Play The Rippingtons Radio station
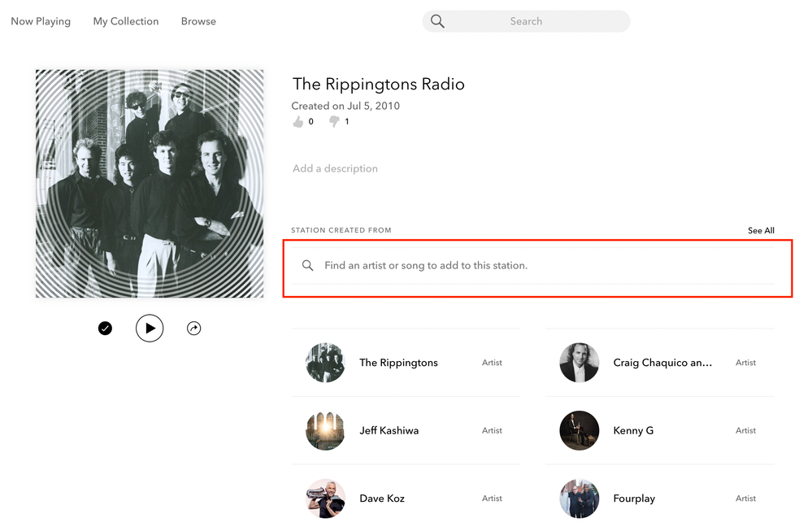812x527 pixels. point(150,329)
